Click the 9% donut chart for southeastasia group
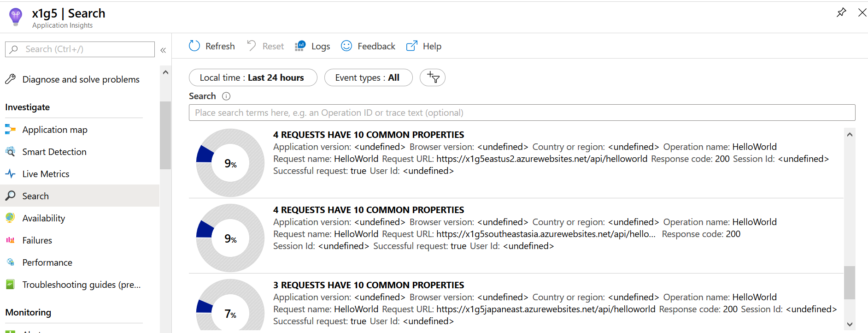The height and width of the screenshot is (333, 868). (x=230, y=238)
